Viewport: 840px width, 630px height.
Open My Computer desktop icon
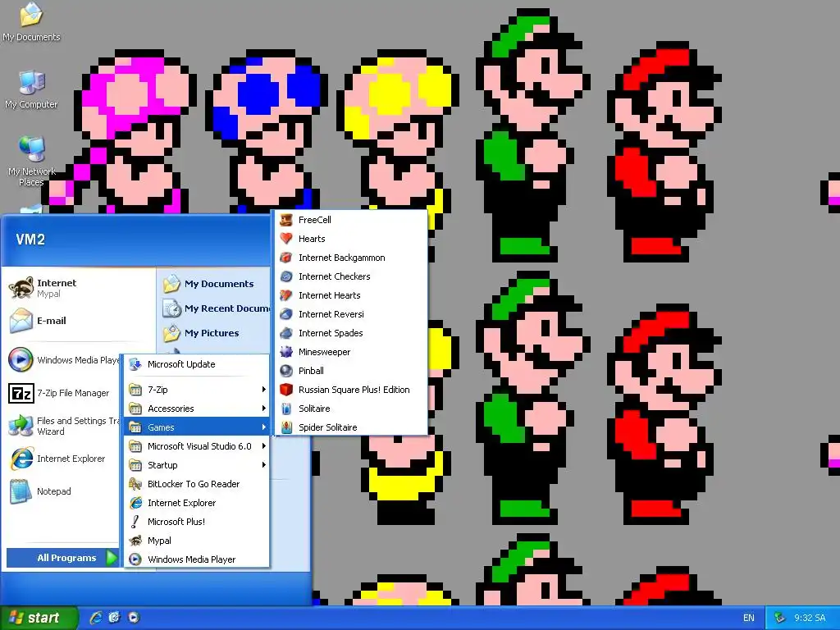(32, 90)
